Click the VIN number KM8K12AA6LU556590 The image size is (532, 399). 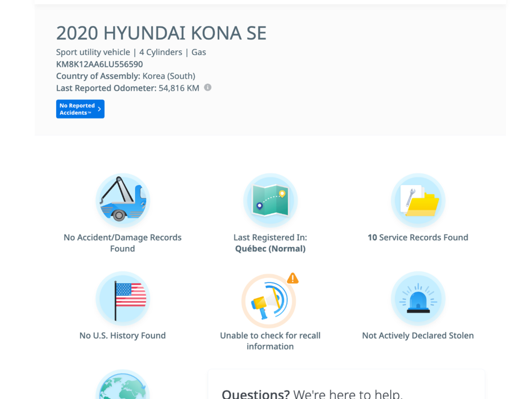click(x=99, y=64)
